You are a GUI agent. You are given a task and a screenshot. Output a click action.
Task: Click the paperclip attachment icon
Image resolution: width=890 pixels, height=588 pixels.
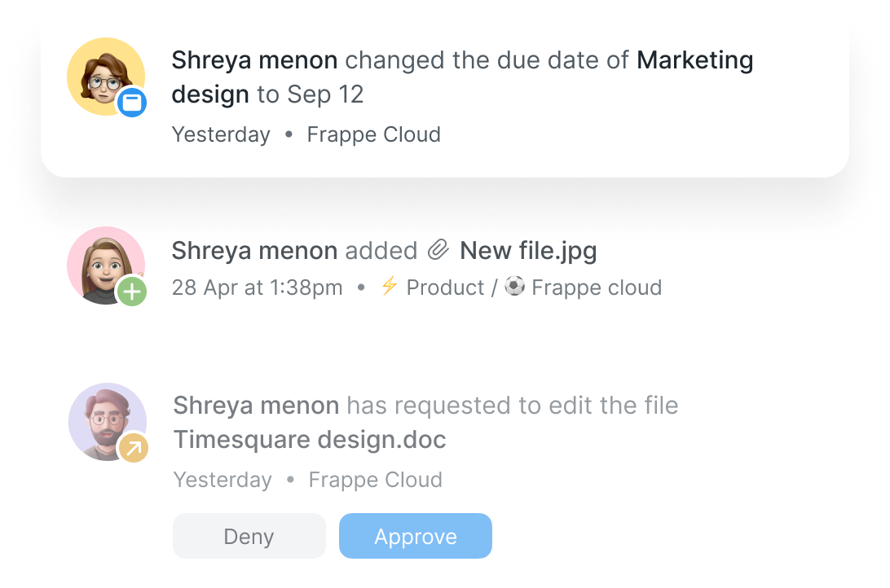coord(438,251)
